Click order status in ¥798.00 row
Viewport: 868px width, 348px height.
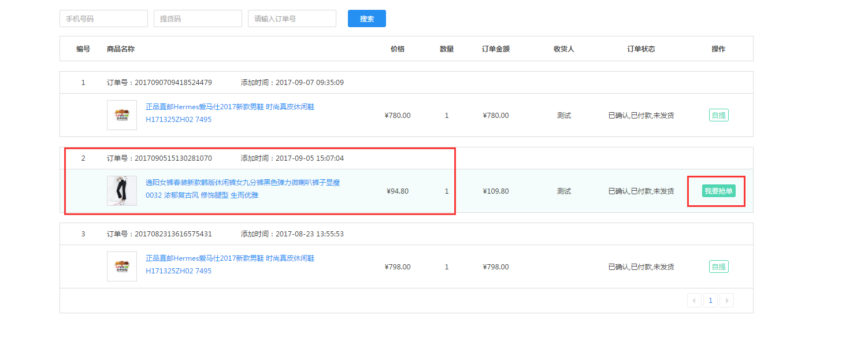coord(641,267)
